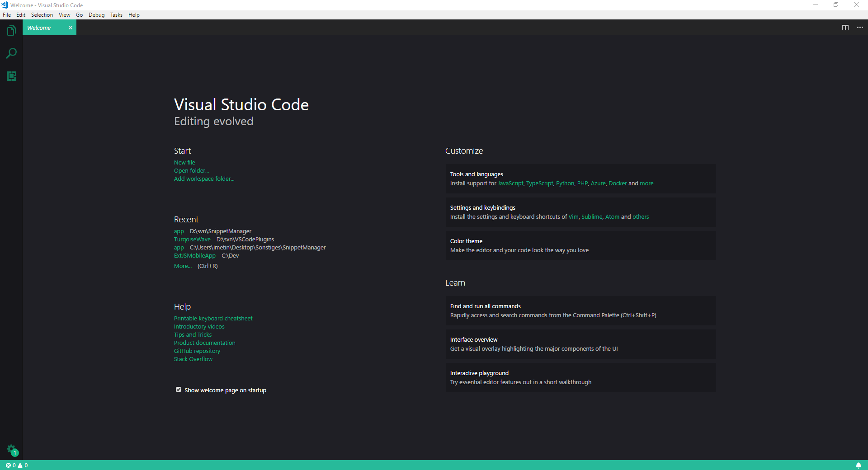Install Python support link

click(x=565, y=183)
